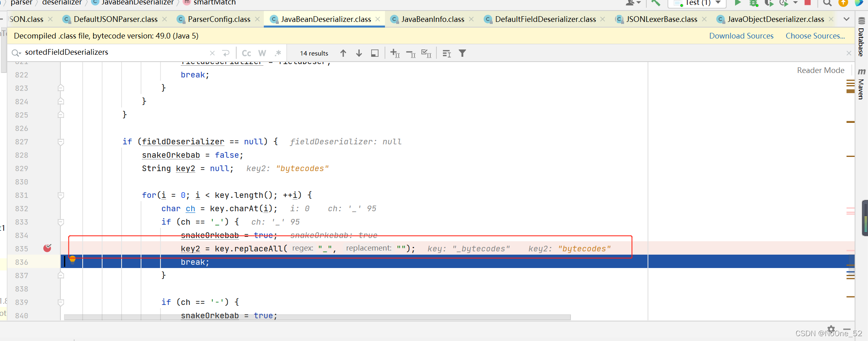Go to previous search occurrence
Viewport: 868px width, 341px height.
tap(343, 53)
